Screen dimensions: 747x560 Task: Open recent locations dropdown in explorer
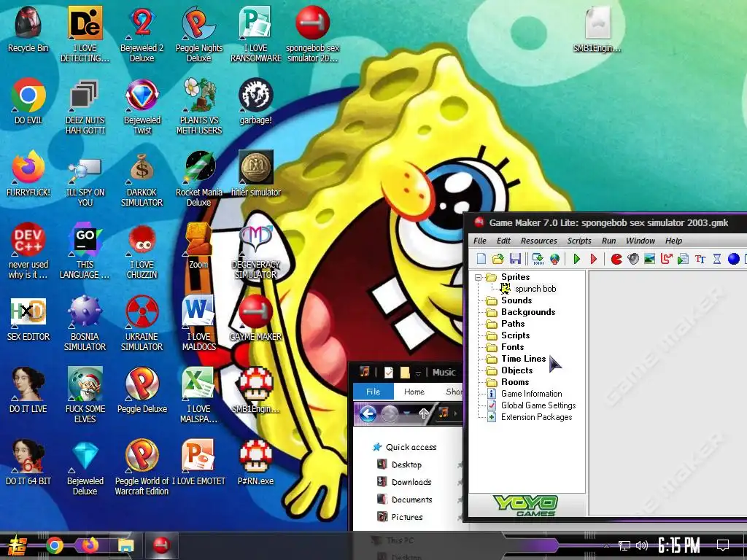coord(406,413)
